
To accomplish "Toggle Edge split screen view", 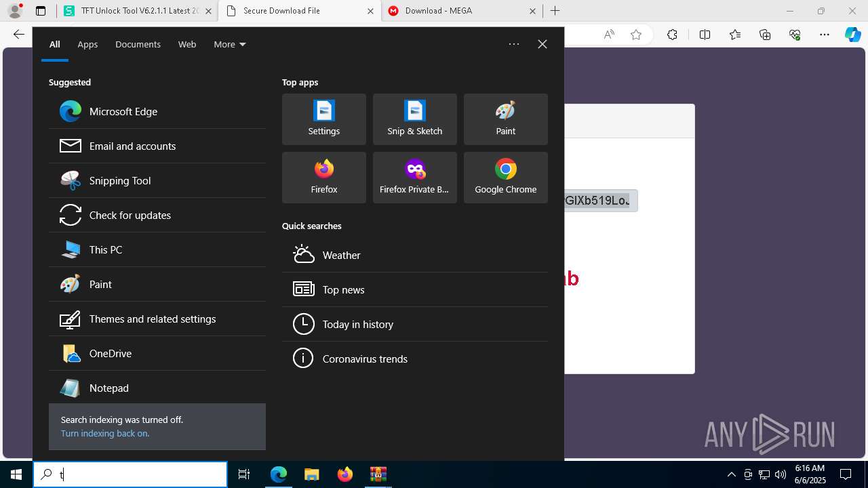I will [x=705, y=35].
